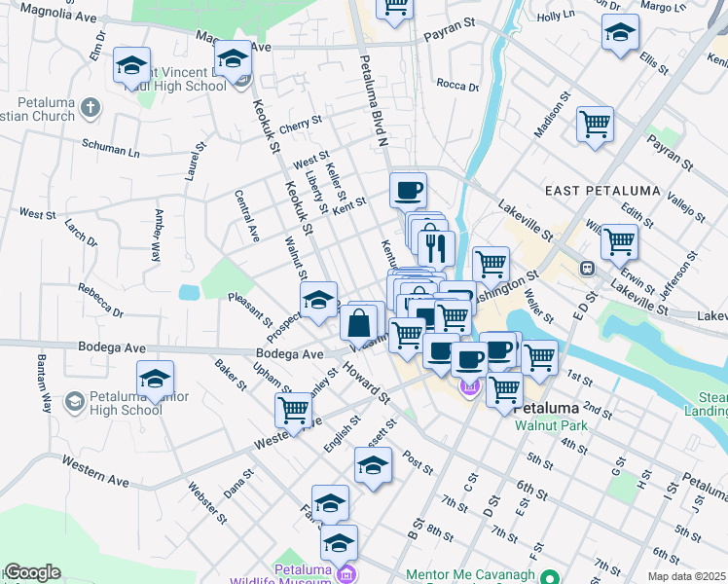The image size is (728, 584).
Task: Select the shopping cart marker near Madison St
Action: (595, 125)
